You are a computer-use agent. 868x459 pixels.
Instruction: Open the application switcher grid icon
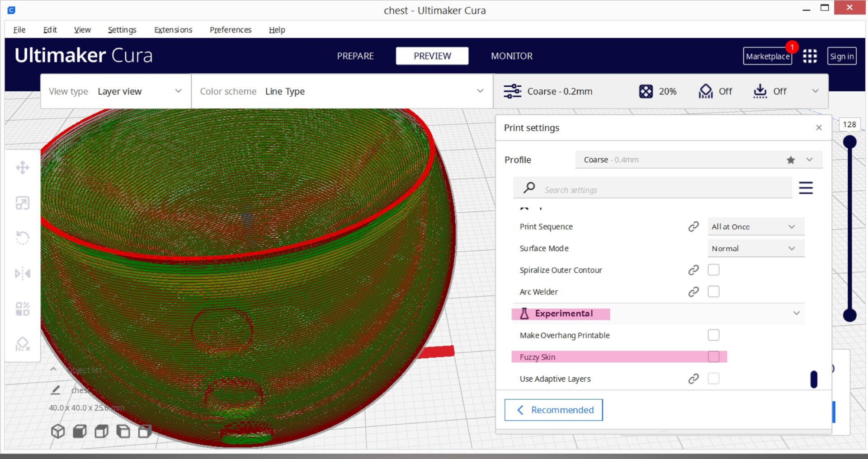(810, 56)
